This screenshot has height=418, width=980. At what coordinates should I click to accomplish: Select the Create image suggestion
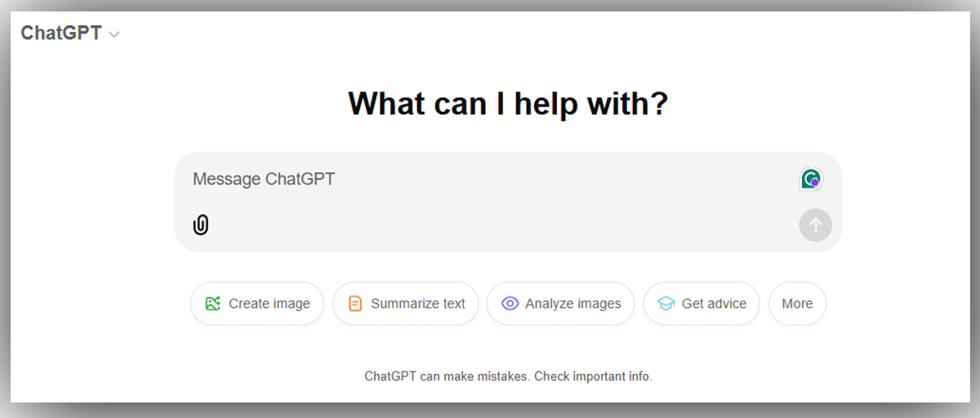coord(257,304)
